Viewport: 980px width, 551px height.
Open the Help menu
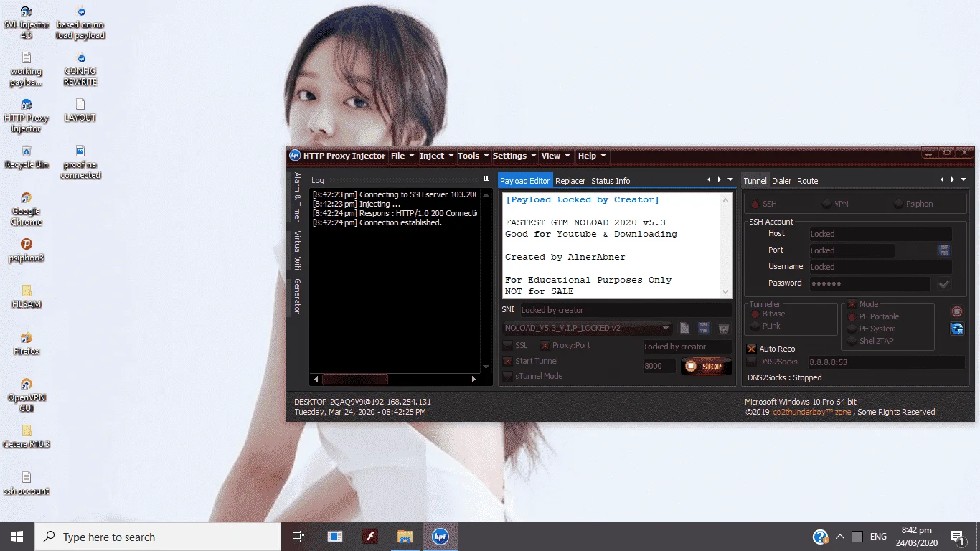pyautogui.click(x=592, y=156)
